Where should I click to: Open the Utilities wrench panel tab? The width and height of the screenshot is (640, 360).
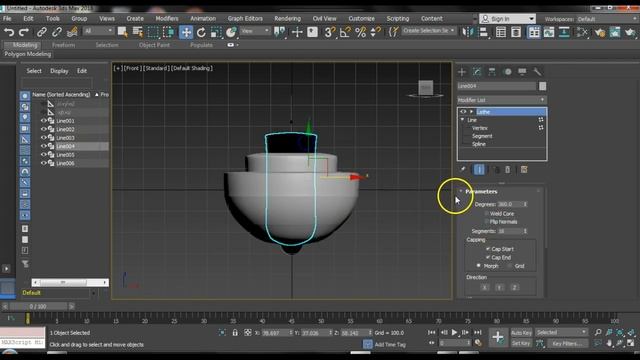pos(538,72)
